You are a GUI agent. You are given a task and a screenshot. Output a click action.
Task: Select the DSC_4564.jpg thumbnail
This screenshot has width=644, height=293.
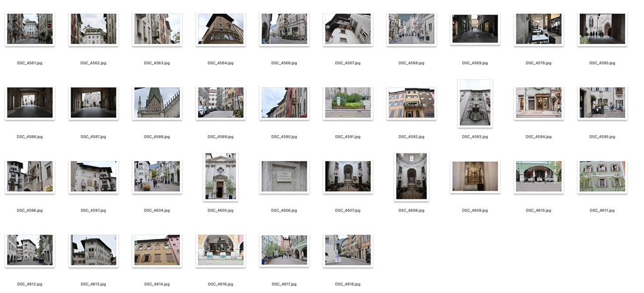221,29
